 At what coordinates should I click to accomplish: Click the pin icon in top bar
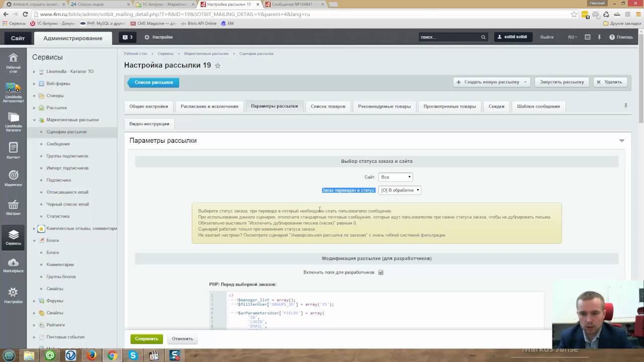pos(599,37)
